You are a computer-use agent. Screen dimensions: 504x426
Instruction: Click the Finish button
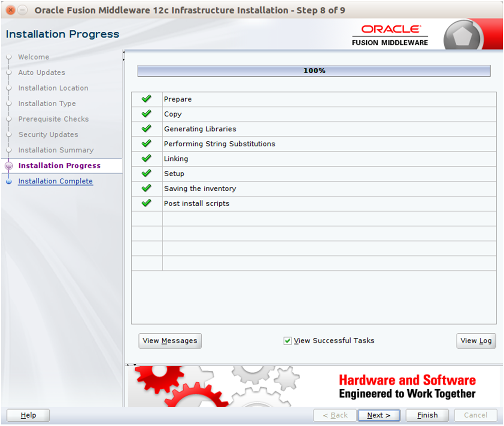[427, 415]
